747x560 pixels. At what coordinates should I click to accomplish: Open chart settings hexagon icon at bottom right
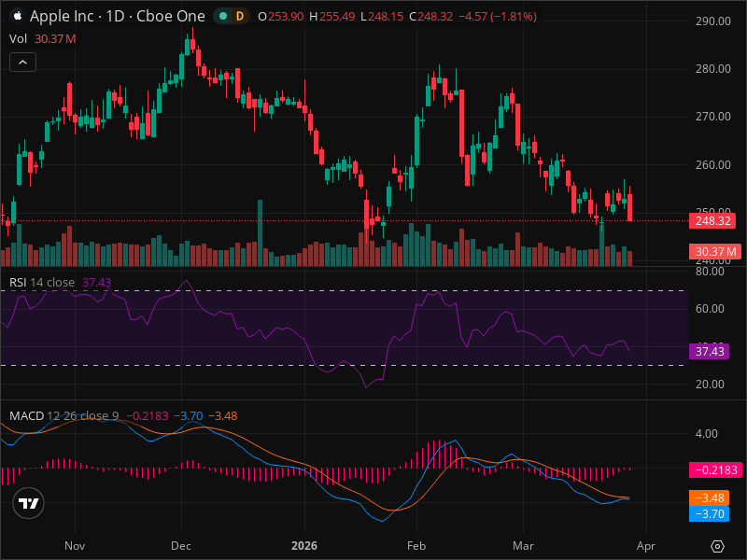tap(717, 546)
